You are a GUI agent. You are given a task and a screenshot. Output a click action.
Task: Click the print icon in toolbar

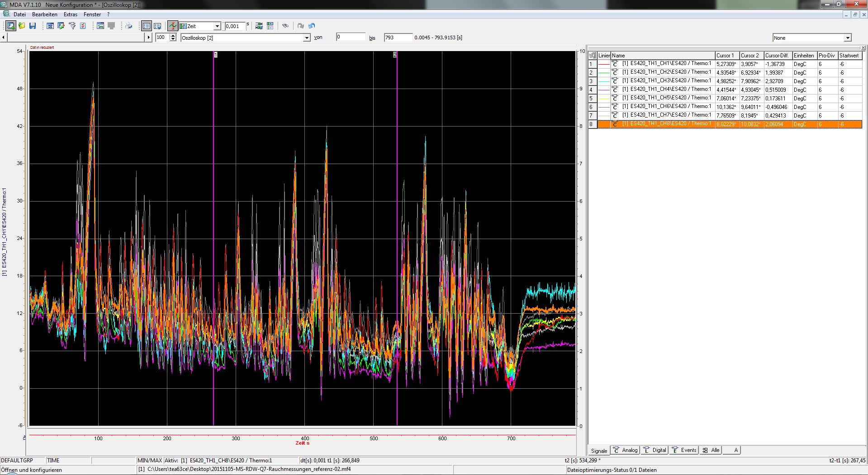coord(129,26)
